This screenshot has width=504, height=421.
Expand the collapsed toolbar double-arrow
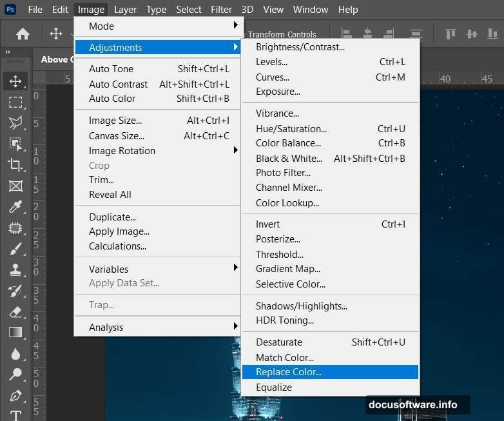pyautogui.click(x=8, y=52)
